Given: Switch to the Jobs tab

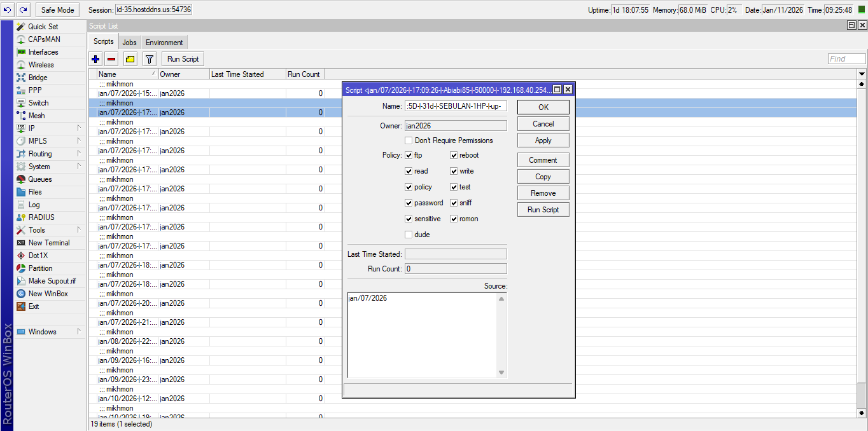Looking at the screenshot, I should click(x=129, y=43).
